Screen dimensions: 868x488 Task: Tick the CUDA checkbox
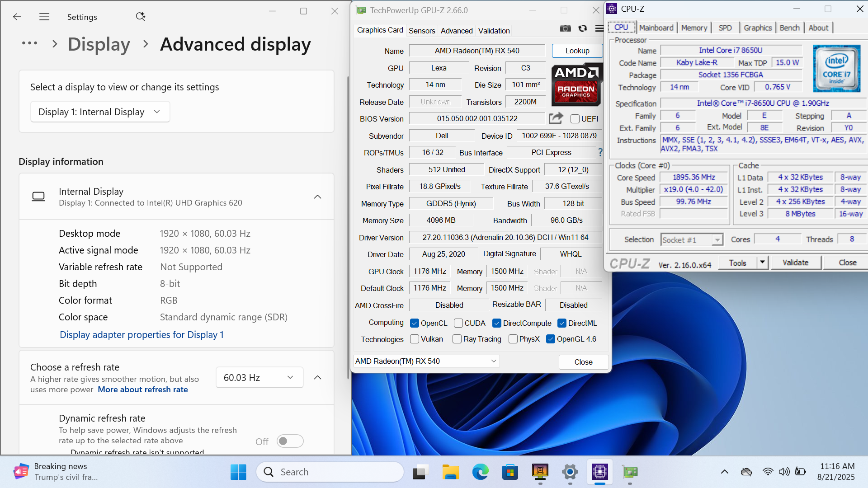point(458,323)
